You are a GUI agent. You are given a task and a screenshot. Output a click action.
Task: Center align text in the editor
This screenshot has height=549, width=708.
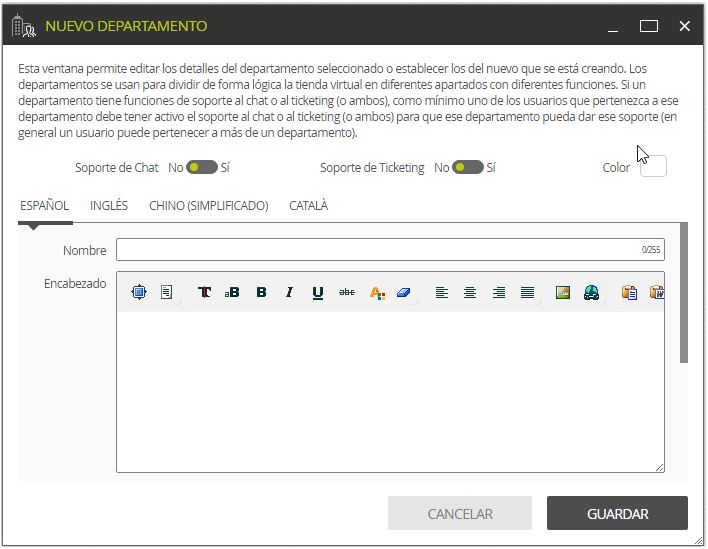(x=470, y=293)
